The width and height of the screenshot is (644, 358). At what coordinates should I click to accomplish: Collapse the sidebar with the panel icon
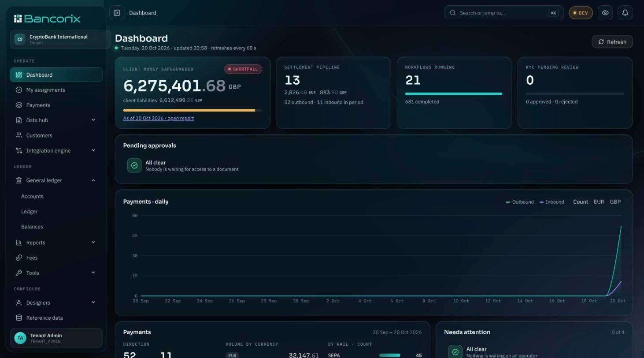pyautogui.click(x=117, y=13)
